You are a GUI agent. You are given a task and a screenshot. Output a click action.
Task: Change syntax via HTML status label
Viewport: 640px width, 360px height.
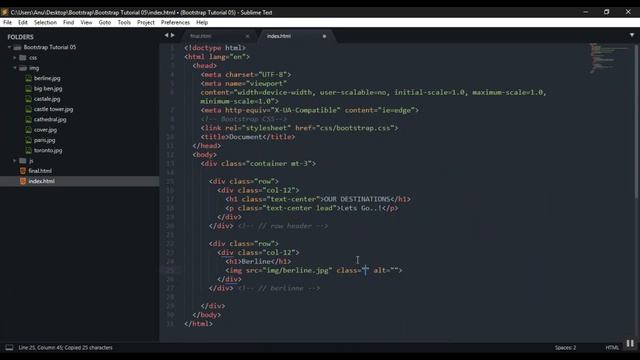[x=612, y=348]
